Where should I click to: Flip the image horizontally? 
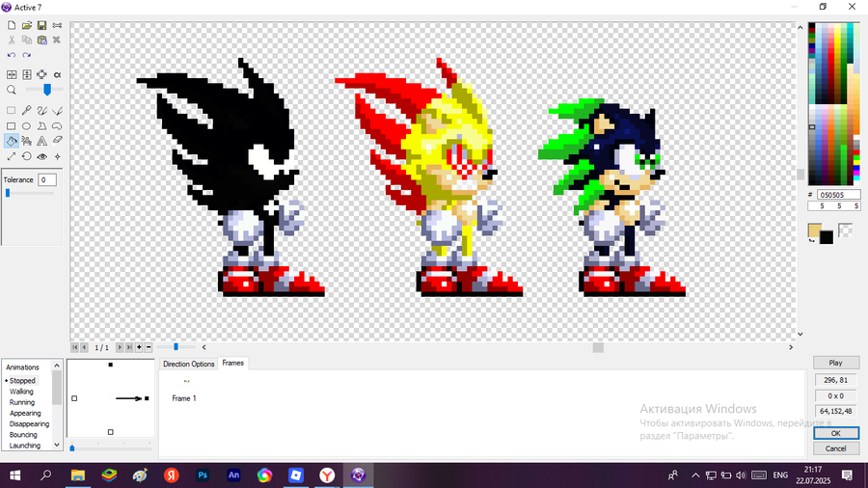pyautogui.click(x=11, y=74)
